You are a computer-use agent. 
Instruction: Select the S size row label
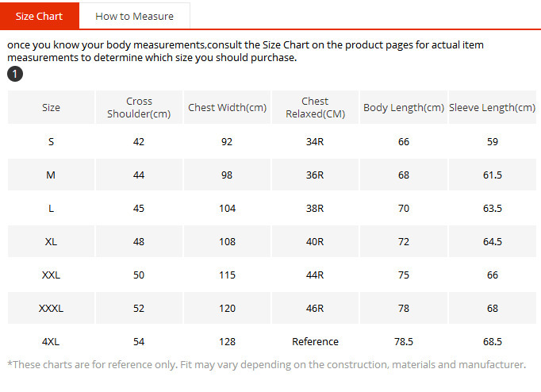[51, 142]
